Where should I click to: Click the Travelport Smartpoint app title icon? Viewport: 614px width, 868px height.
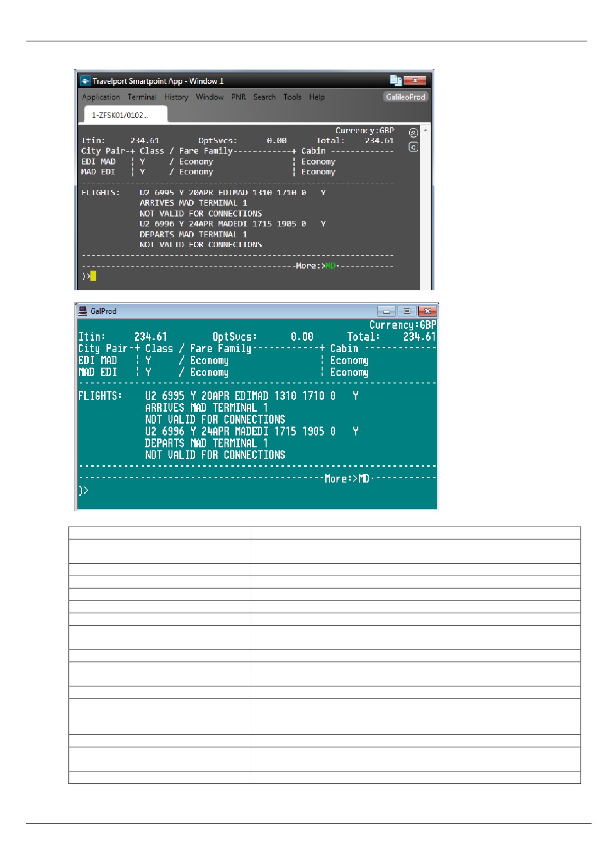[85, 81]
